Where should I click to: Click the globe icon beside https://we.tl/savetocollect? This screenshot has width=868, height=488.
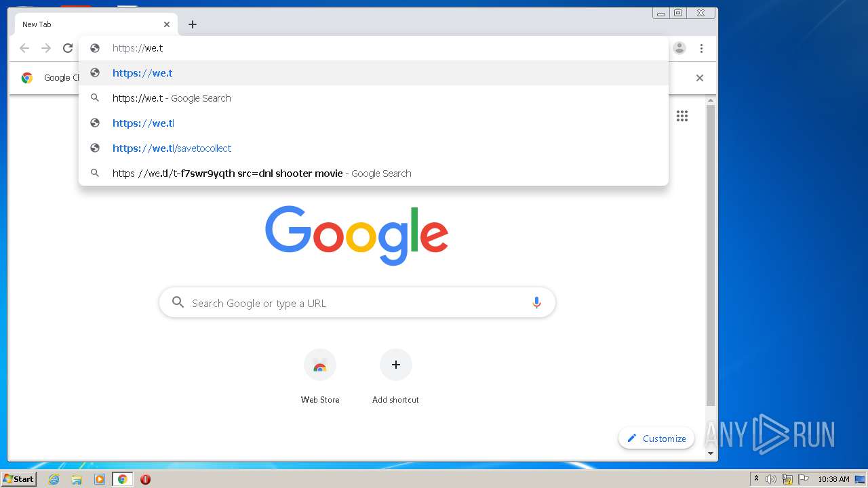tap(95, 148)
